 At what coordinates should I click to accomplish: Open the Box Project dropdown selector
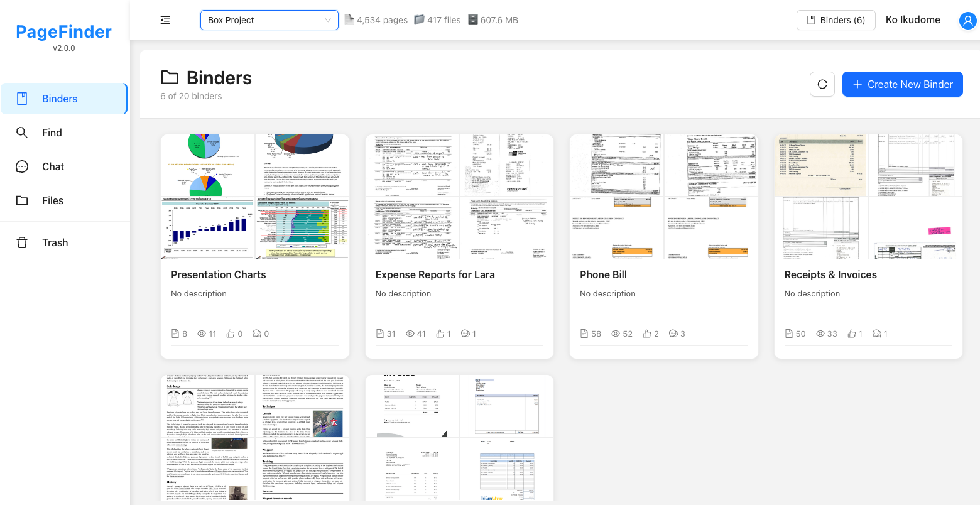pos(269,19)
